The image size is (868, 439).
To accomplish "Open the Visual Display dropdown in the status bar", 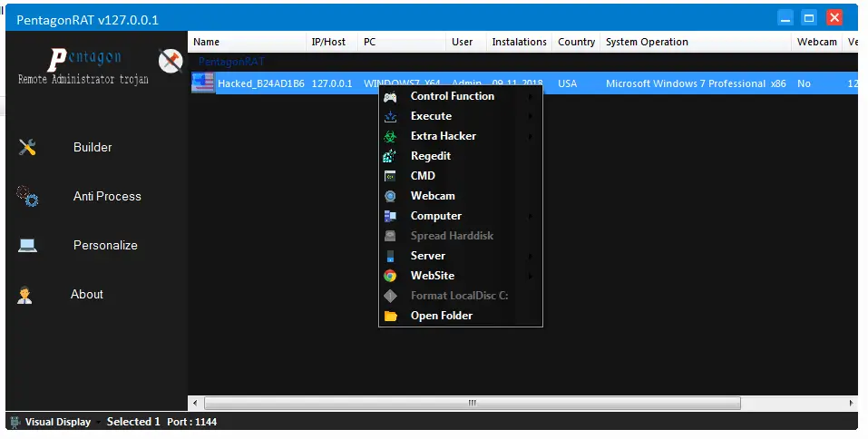I will [x=98, y=423].
